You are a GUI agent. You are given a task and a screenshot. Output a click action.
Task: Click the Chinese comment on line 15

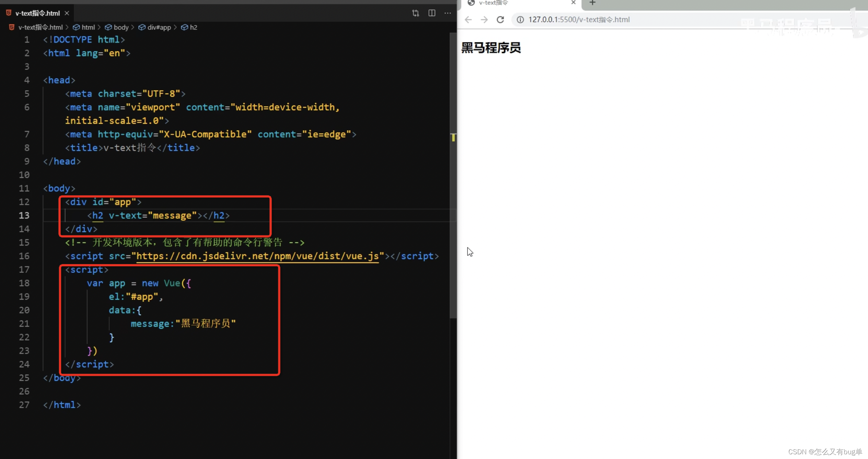click(x=185, y=243)
